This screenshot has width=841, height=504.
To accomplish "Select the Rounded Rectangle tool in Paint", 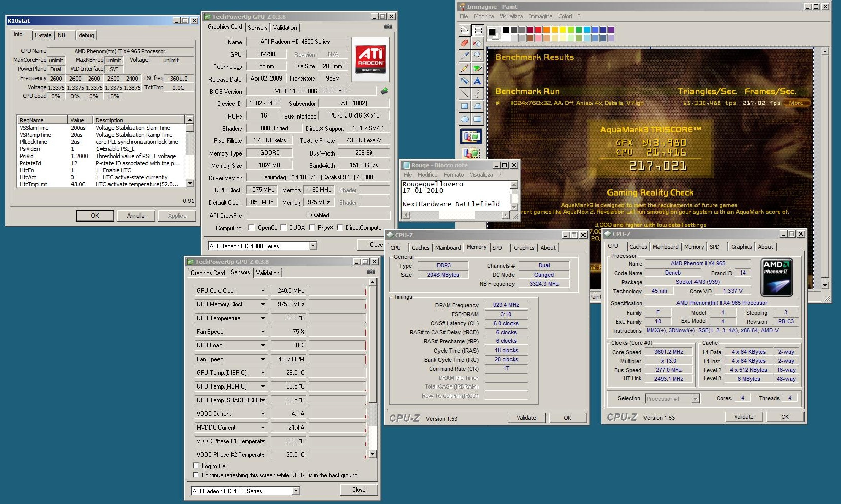I will coord(478,119).
